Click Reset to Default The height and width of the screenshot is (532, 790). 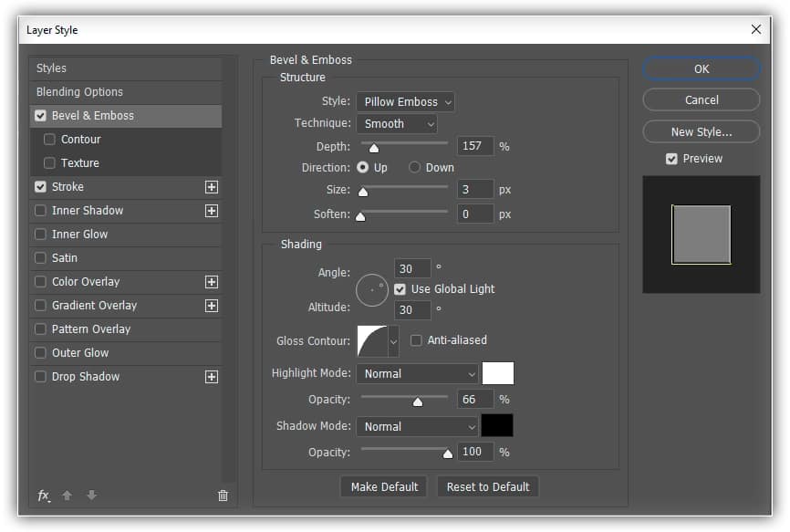click(487, 486)
